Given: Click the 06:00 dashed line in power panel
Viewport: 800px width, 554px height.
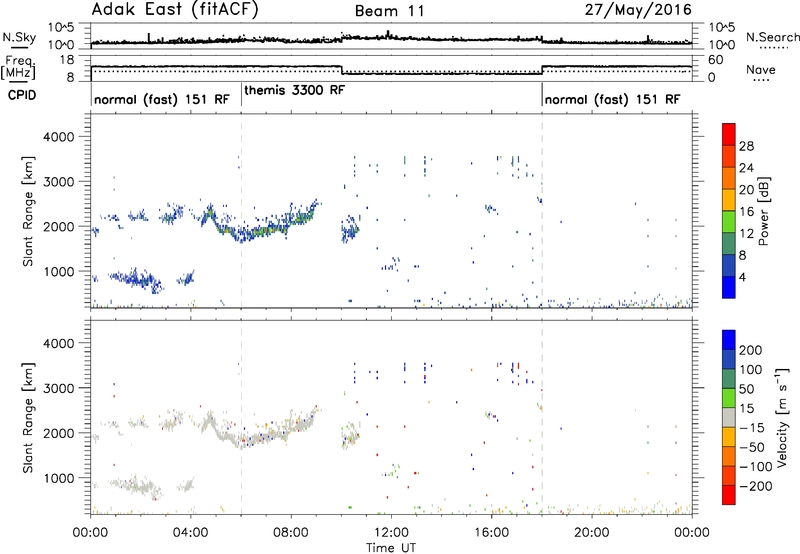Looking at the screenshot, I should point(241,211).
